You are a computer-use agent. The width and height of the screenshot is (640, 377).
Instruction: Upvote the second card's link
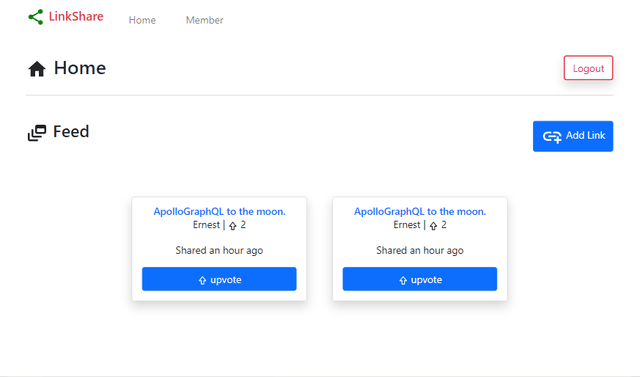click(x=420, y=279)
